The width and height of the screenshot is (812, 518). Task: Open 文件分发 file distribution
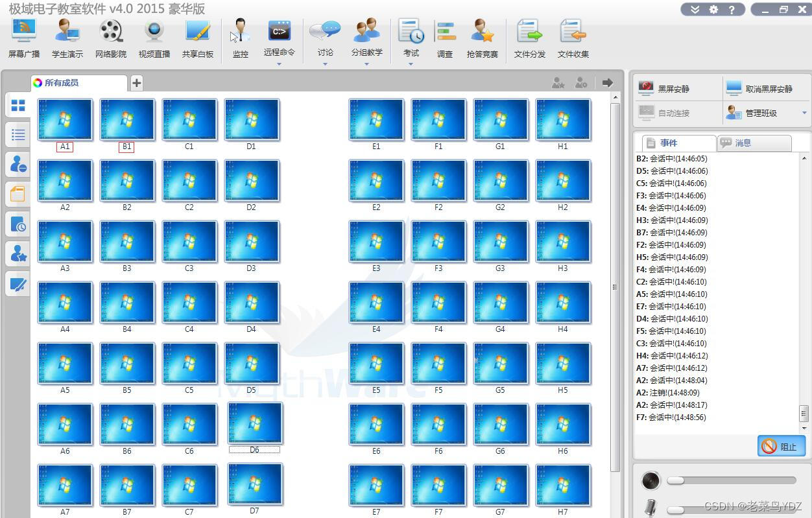pos(530,39)
